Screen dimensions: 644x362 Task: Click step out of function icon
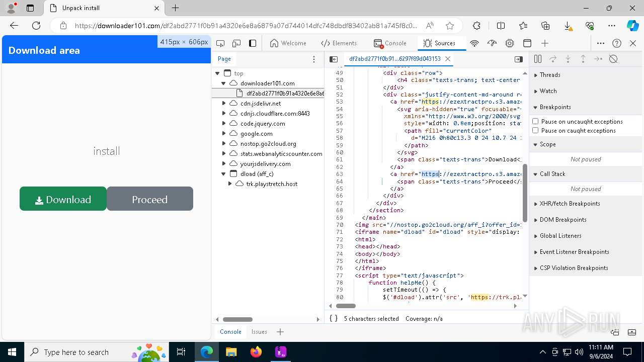coord(583,59)
